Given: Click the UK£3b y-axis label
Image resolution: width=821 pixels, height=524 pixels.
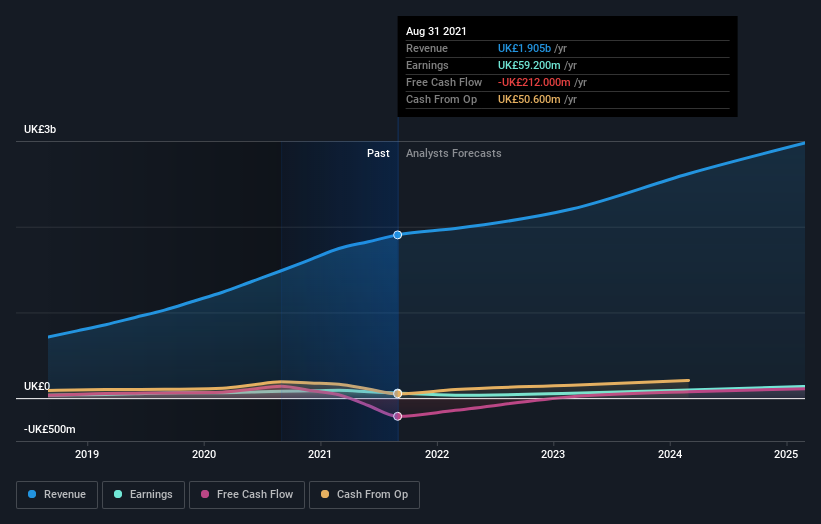Looking at the screenshot, I should click(x=40, y=129).
